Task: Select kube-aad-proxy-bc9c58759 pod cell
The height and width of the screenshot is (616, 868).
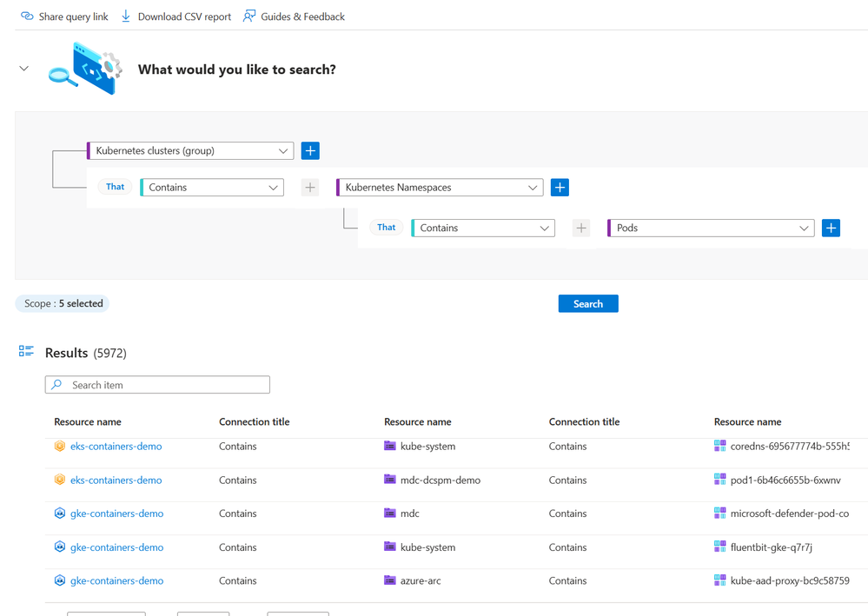Action: click(x=790, y=580)
